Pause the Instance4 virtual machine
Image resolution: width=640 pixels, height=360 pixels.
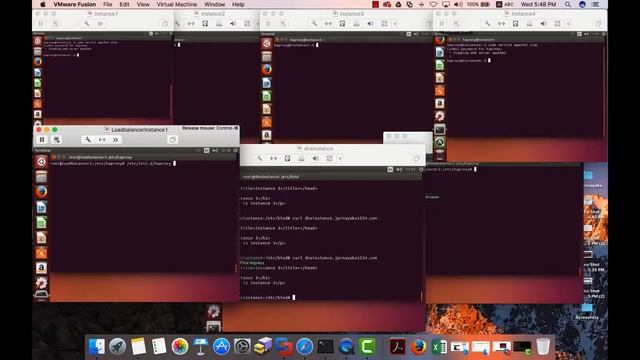pyautogui.click(x=441, y=24)
